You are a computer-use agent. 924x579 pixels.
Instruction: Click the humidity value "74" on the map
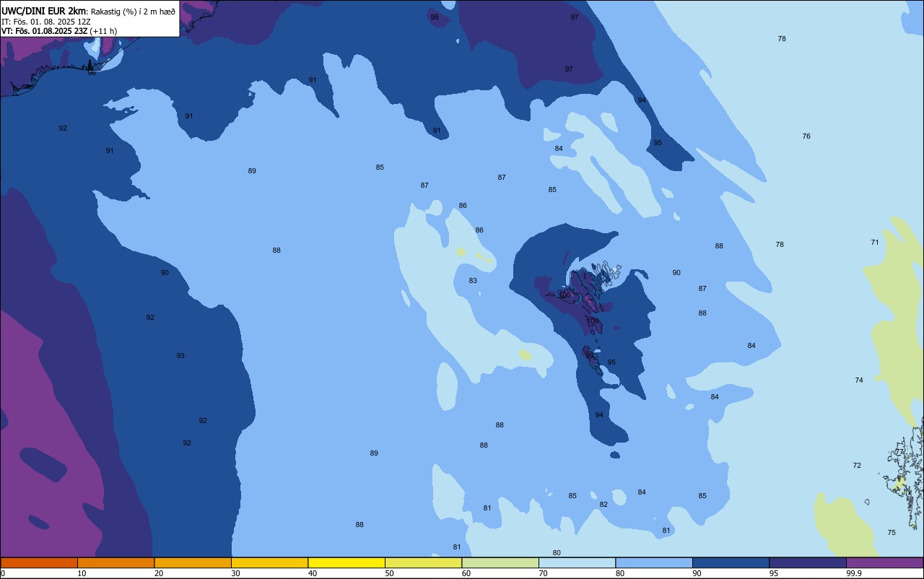(x=859, y=380)
